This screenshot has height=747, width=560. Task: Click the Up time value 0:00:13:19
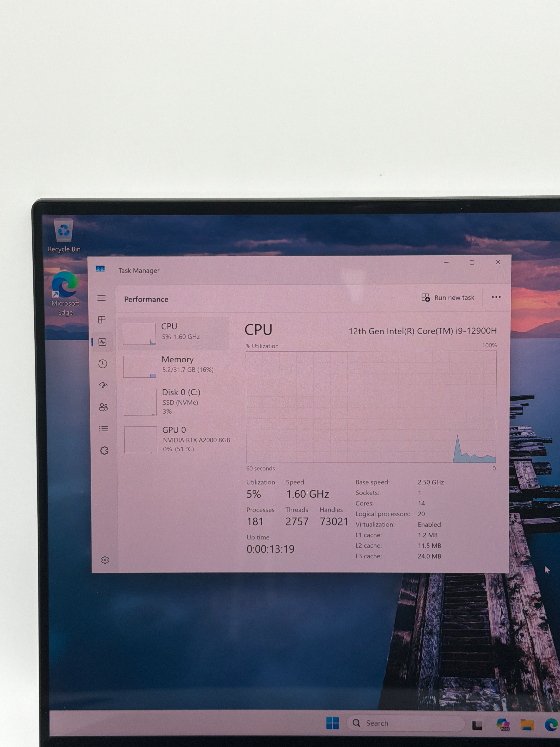[x=270, y=549]
